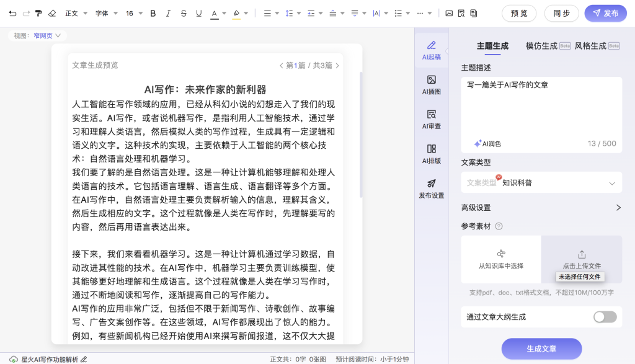Screen dimensions: 635x364
Task: Undo the last edit
Action: (12, 14)
